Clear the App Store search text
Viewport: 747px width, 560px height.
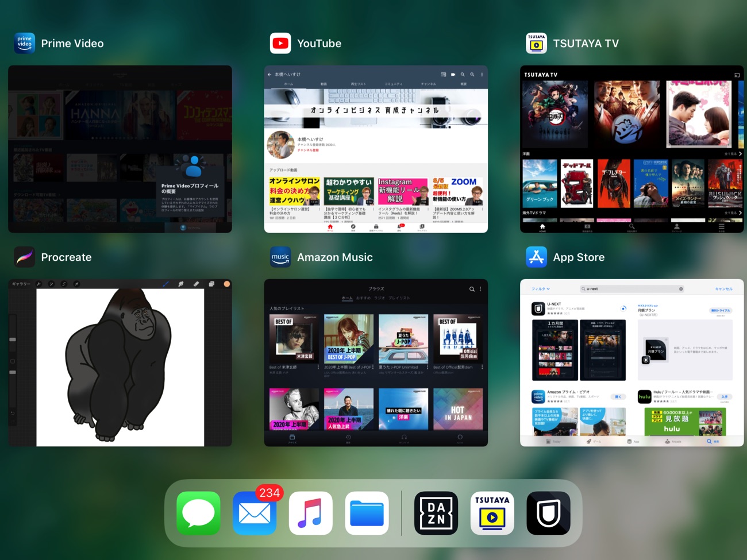click(681, 289)
